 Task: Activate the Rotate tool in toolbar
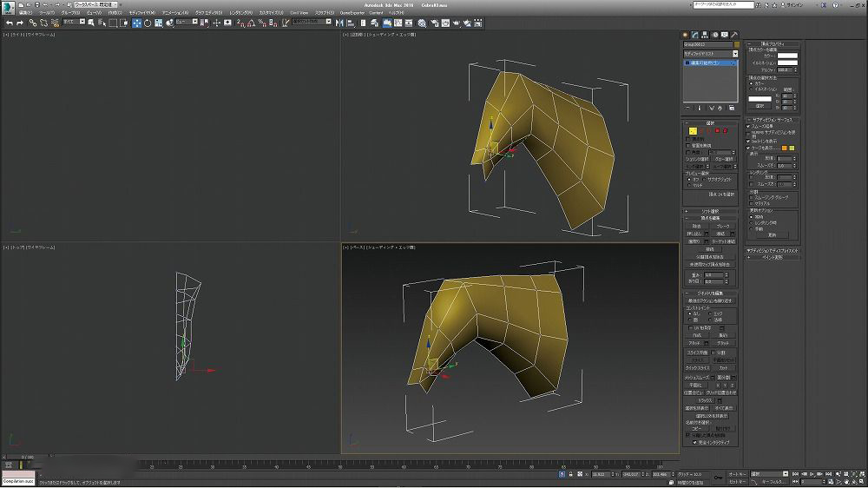(x=147, y=23)
